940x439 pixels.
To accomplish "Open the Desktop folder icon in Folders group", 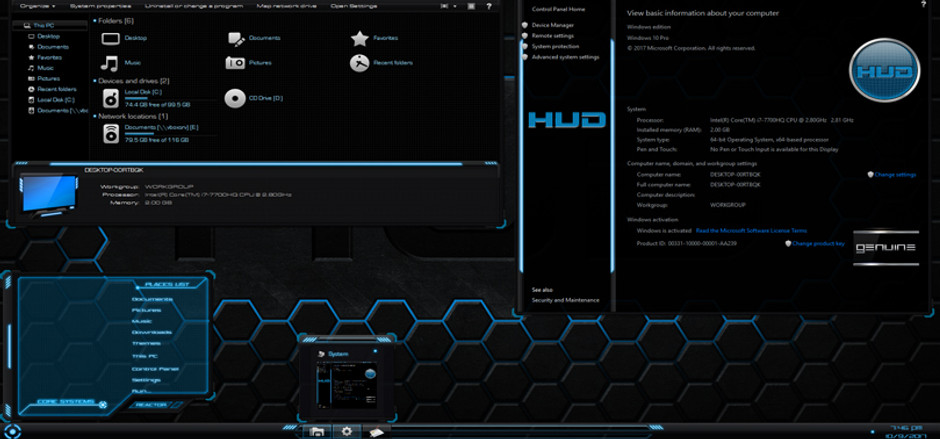I will coord(110,38).
